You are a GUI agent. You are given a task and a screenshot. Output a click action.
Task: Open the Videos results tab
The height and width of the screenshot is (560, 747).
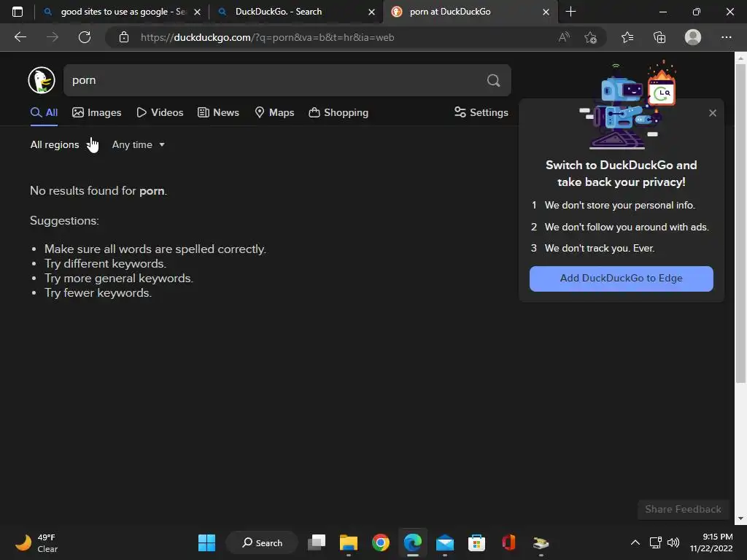(x=160, y=113)
